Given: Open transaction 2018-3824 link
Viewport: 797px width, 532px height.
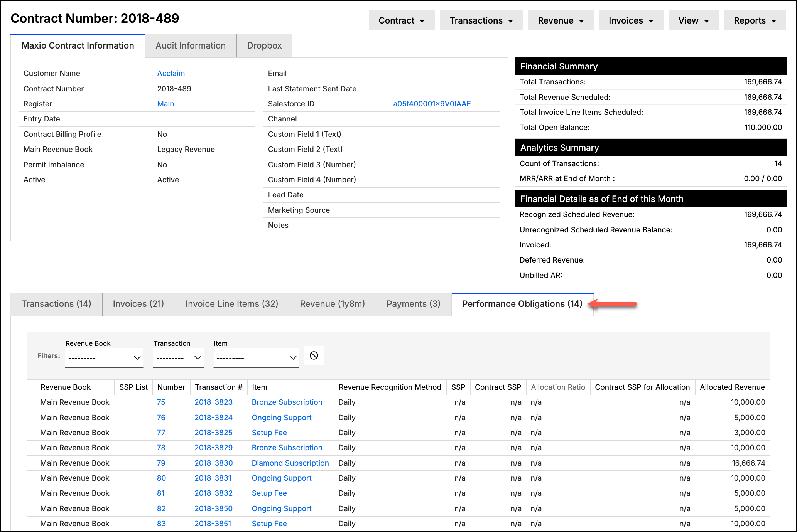Looking at the screenshot, I should [213, 418].
